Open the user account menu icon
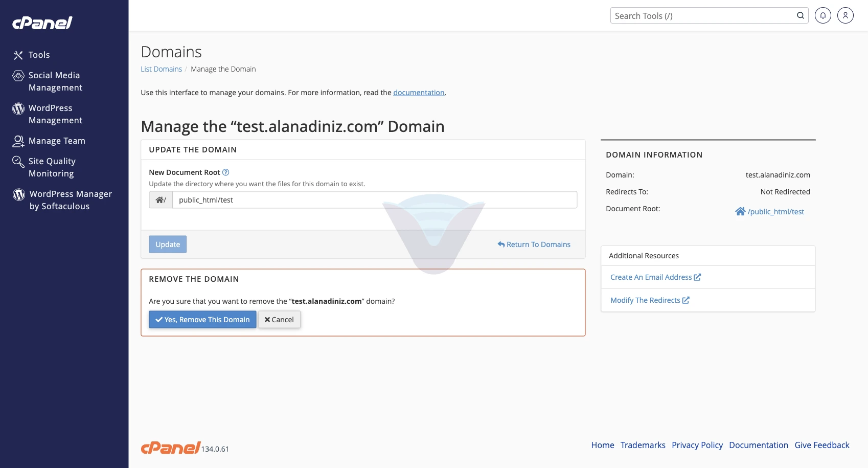The height and width of the screenshot is (468, 868). (x=846, y=15)
